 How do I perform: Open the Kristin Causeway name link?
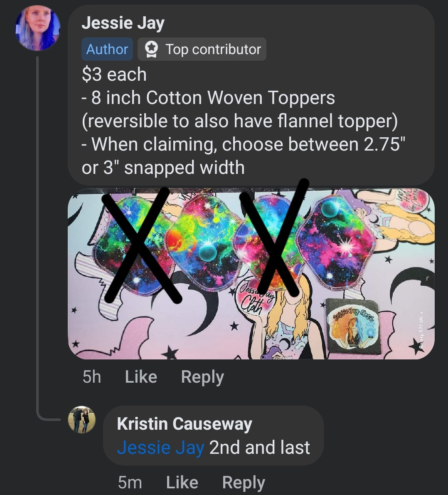[185, 424]
